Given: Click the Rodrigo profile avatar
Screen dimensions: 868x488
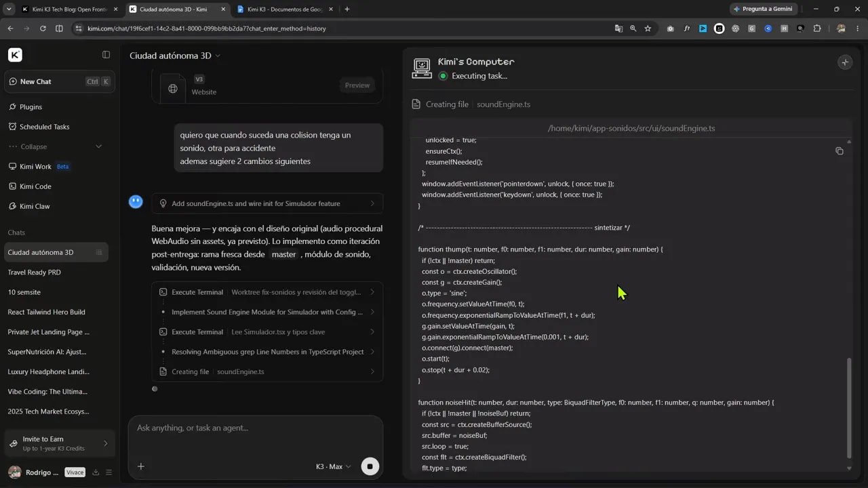Looking at the screenshot, I should [x=14, y=472].
